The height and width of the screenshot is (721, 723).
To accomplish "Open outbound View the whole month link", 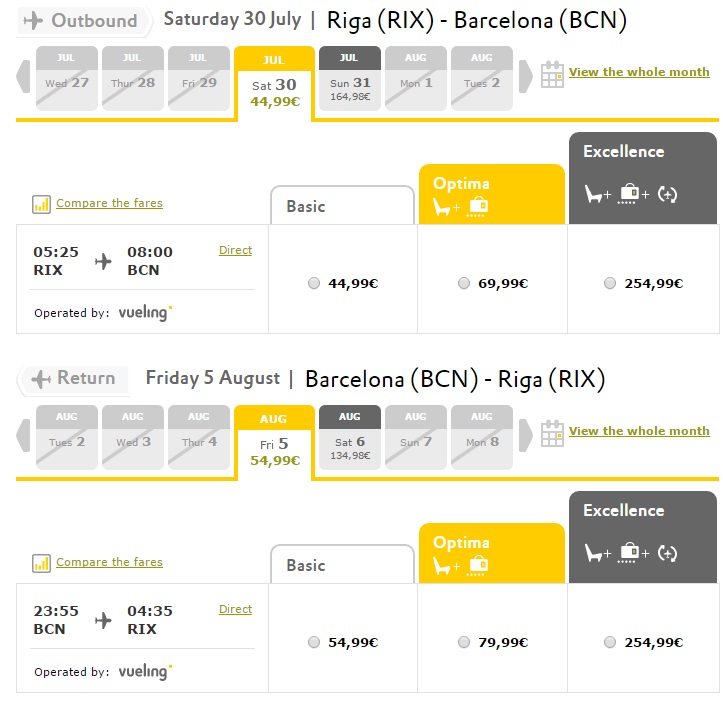I will [x=639, y=72].
